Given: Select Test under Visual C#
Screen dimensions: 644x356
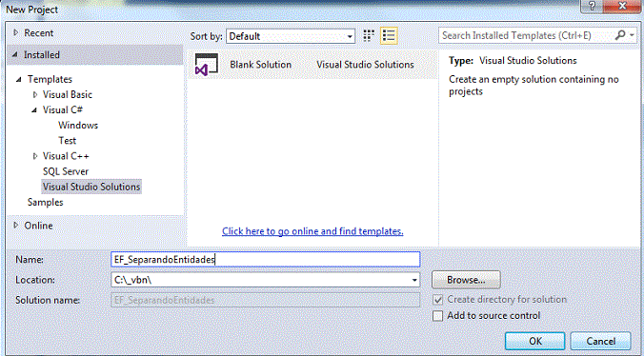Looking at the screenshot, I should [x=68, y=141].
